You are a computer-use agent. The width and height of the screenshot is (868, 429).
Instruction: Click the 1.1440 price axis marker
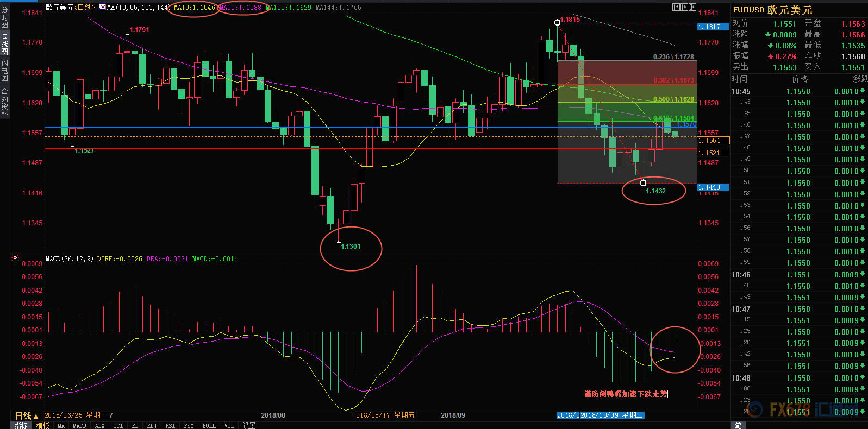click(x=713, y=187)
